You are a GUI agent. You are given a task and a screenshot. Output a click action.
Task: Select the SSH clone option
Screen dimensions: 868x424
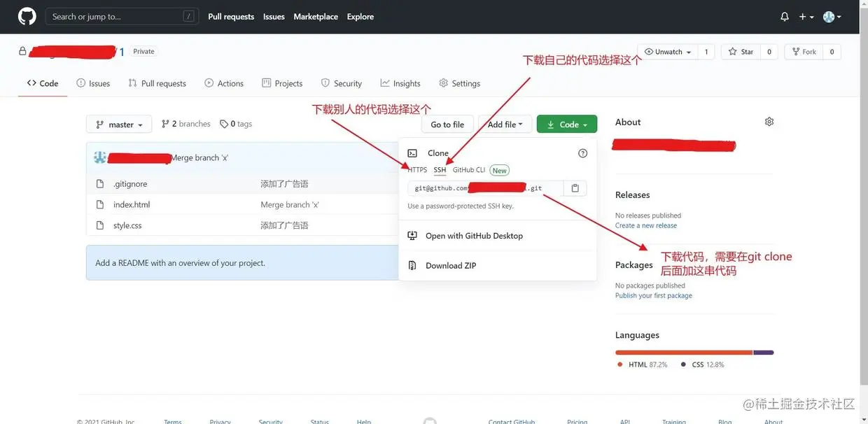coord(440,170)
